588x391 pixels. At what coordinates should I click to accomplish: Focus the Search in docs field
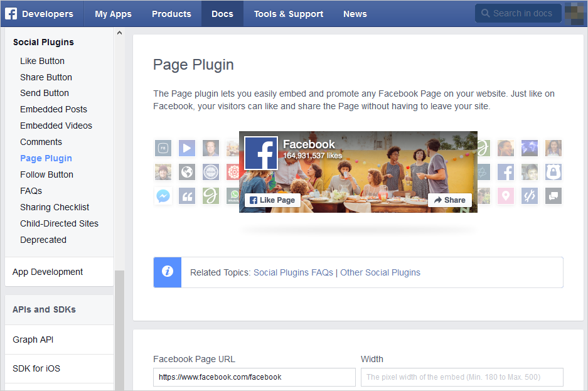coord(518,14)
